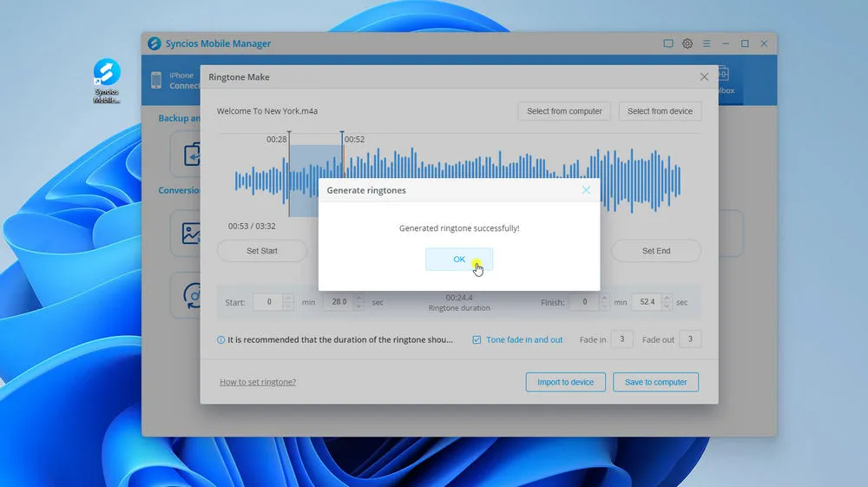The image size is (868, 487).
Task: Click the 00:53 / 03:32 time readout
Action: [252, 226]
